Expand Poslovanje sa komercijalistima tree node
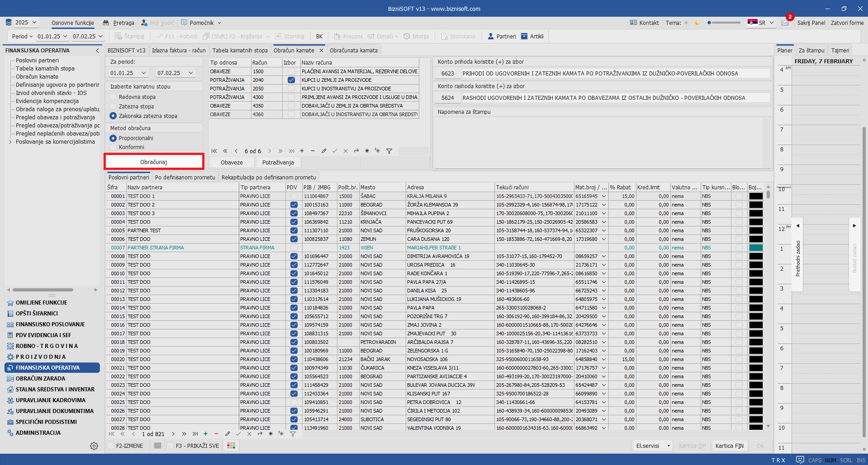 10,142
